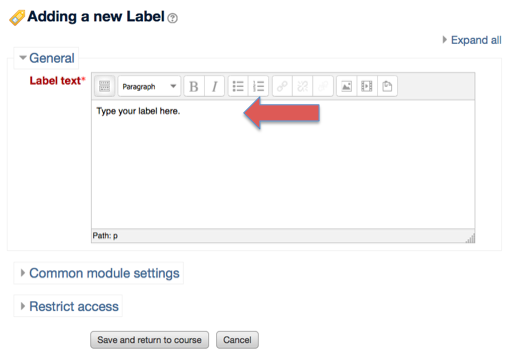
Task: Expand Common module settings section
Action: (x=100, y=273)
